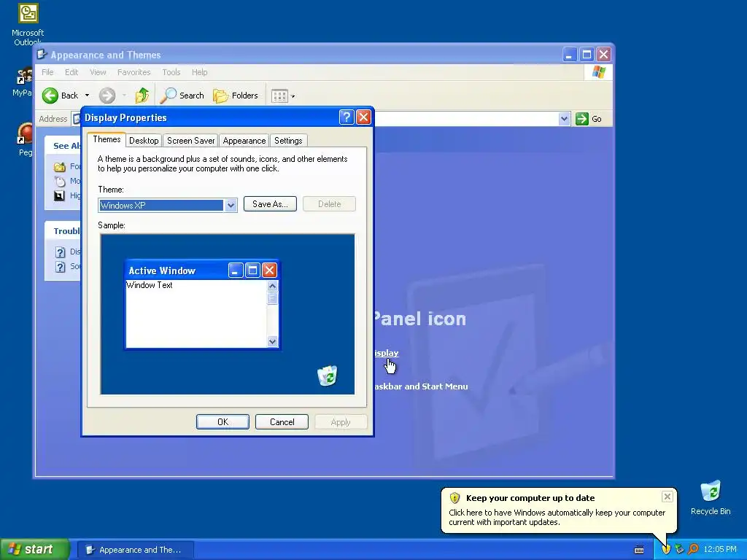The image size is (747, 560).
Task: Click the Windows flag logo in Explorer
Action: click(598, 72)
